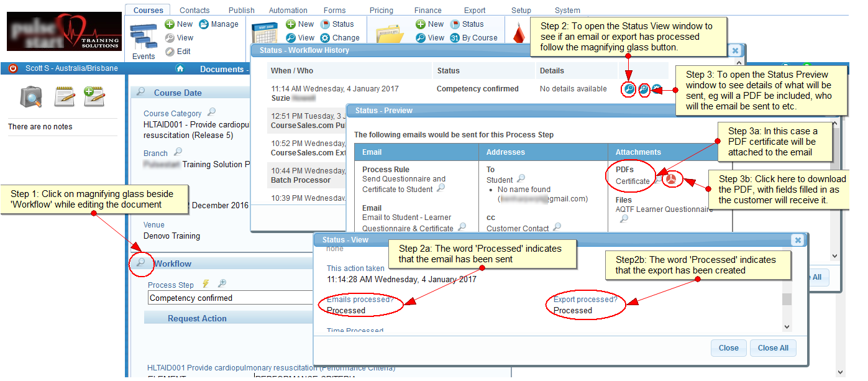Open the Automation tab
The width and height of the screenshot is (868, 381).
click(288, 10)
